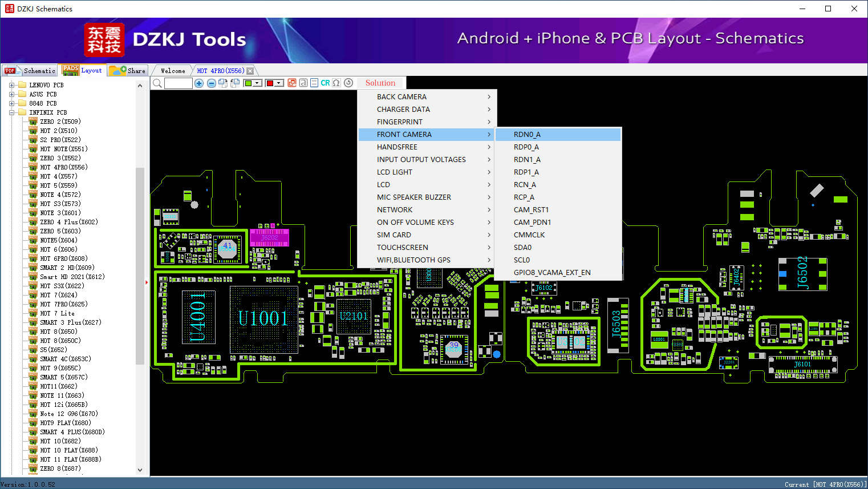868x489 pixels.
Task: Click the HOT 6PRO(X608) board icon
Action: click(x=33, y=258)
